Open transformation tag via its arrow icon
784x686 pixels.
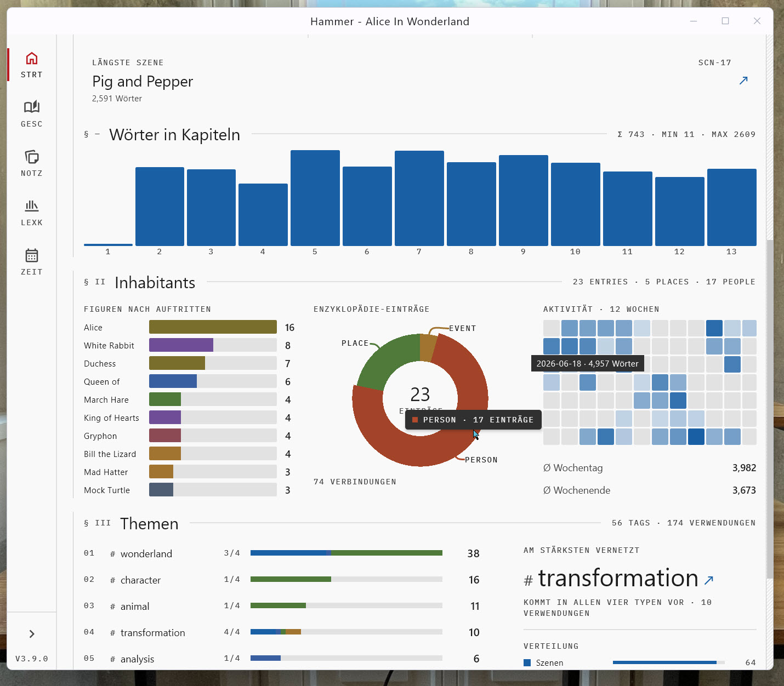(x=709, y=580)
